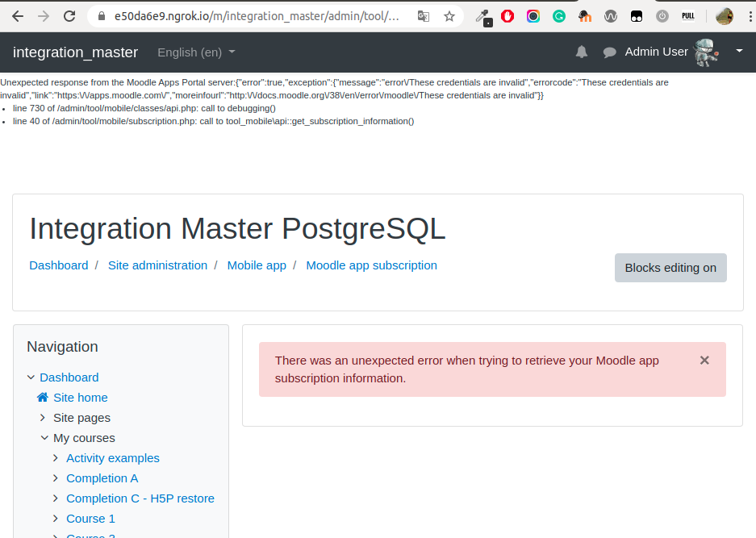This screenshot has width=756, height=538.
Task: Open the user menu dropdown arrow
Action: pos(739,51)
